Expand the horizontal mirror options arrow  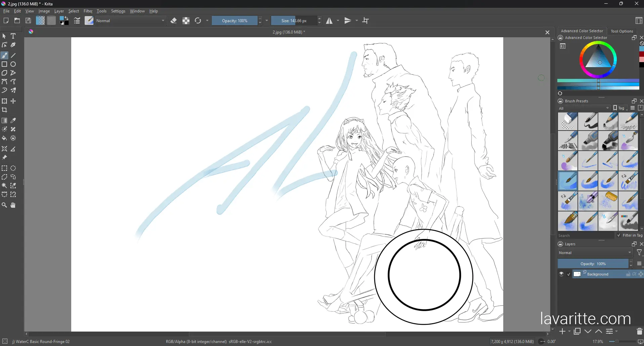point(338,20)
